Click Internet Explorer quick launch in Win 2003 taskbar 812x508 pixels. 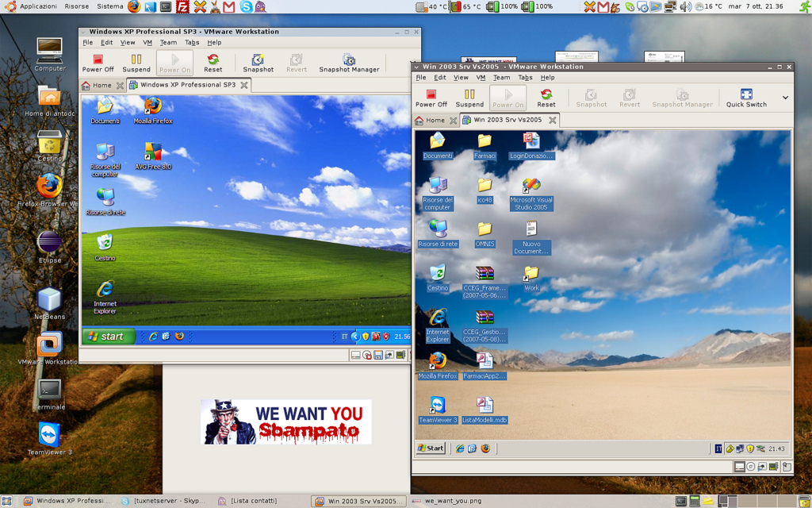click(x=459, y=449)
